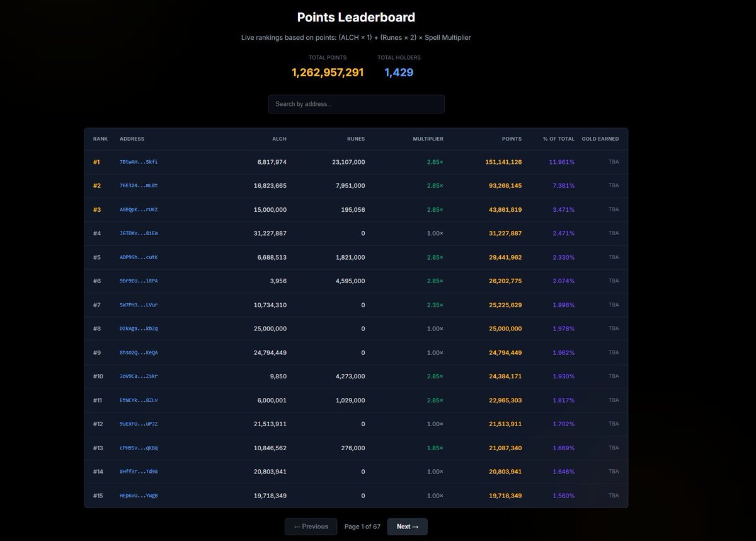Click the ALCH column header
The width and height of the screenshot is (756, 541).
[279, 139]
